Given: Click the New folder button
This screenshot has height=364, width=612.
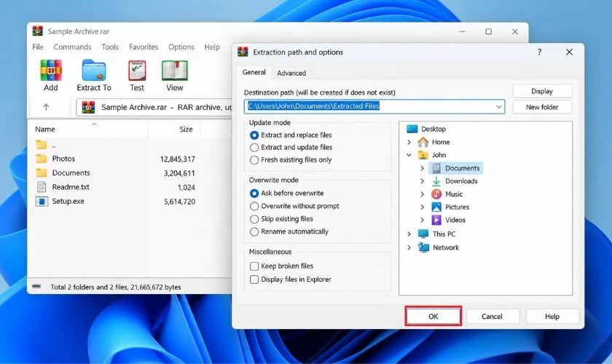Looking at the screenshot, I should [542, 107].
